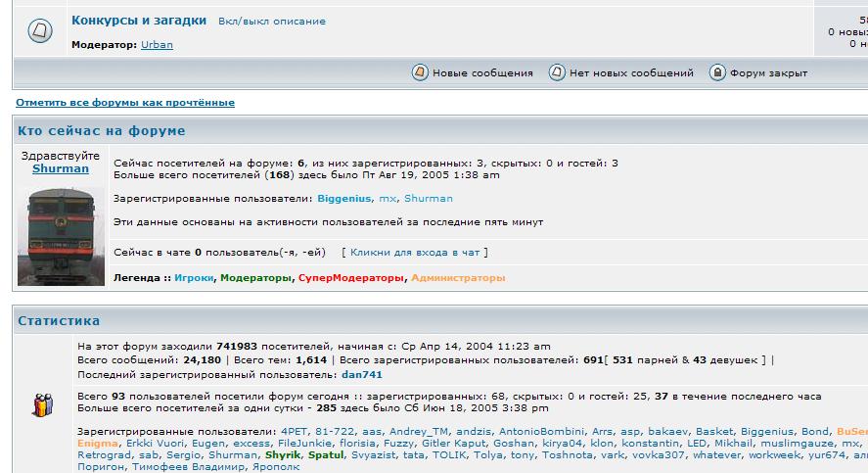Click the red СуперМодераторы legend group
The width and height of the screenshot is (868, 473).
click(x=351, y=277)
